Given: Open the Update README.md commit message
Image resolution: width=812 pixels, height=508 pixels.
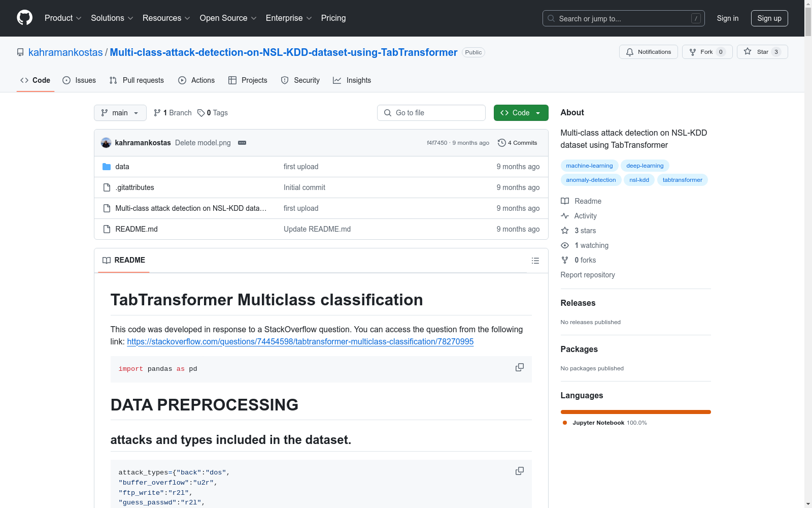Looking at the screenshot, I should [317, 229].
